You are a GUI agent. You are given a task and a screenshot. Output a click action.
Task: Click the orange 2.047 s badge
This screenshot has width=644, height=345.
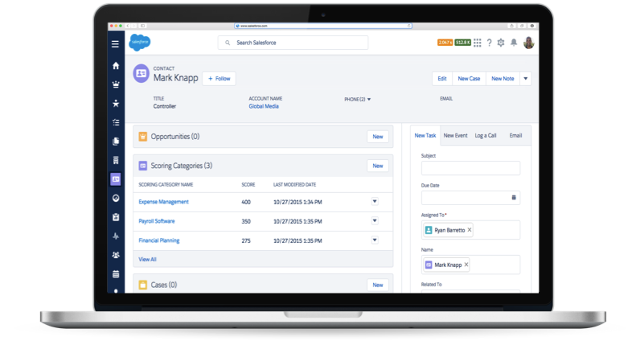[x=445, y=43]
